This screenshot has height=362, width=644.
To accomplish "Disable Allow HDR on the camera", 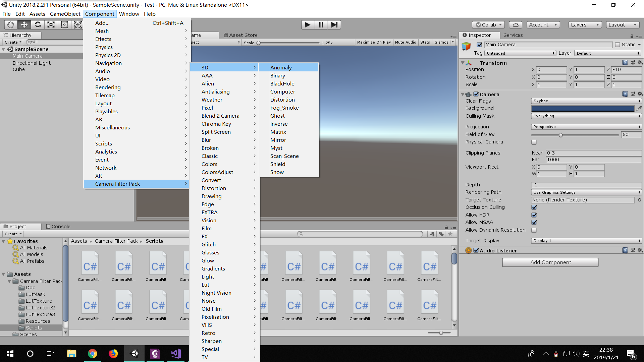I will tap(534, 215).
